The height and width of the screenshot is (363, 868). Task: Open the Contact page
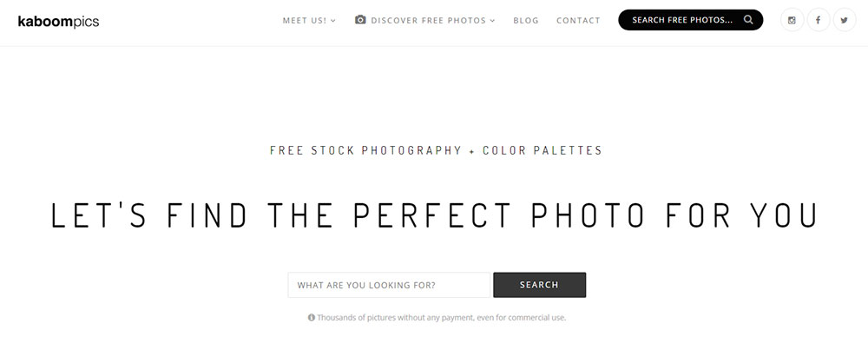(x=578, y=21)
